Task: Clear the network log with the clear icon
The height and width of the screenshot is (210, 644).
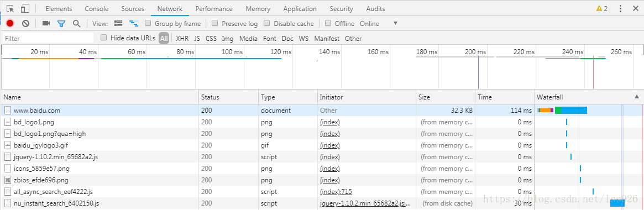Action: pos(25,23)
